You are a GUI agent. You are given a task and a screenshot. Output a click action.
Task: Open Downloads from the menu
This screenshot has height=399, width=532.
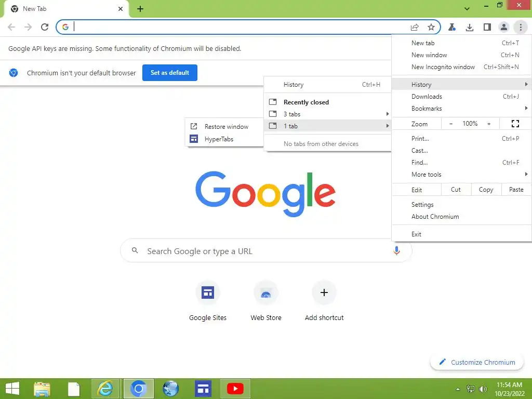tap(461, 96)
